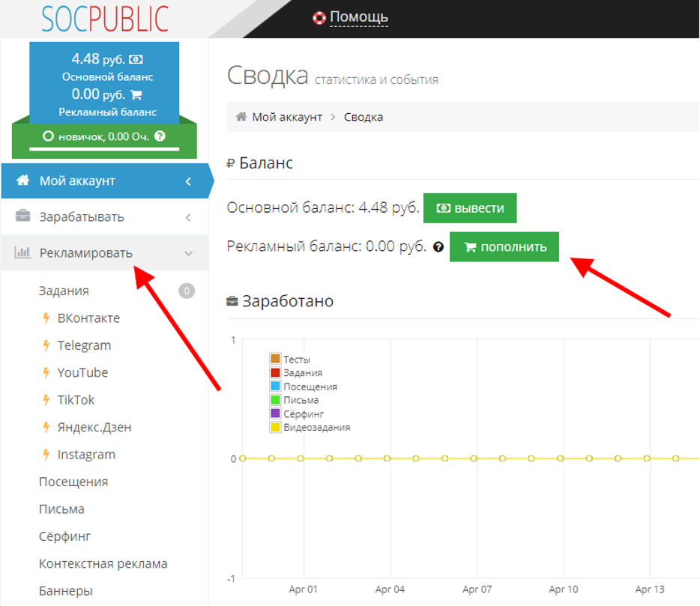
Task: Click the lifebuoy icon next to Помощь
Action: pyautogui.click(x=319, y=18)
